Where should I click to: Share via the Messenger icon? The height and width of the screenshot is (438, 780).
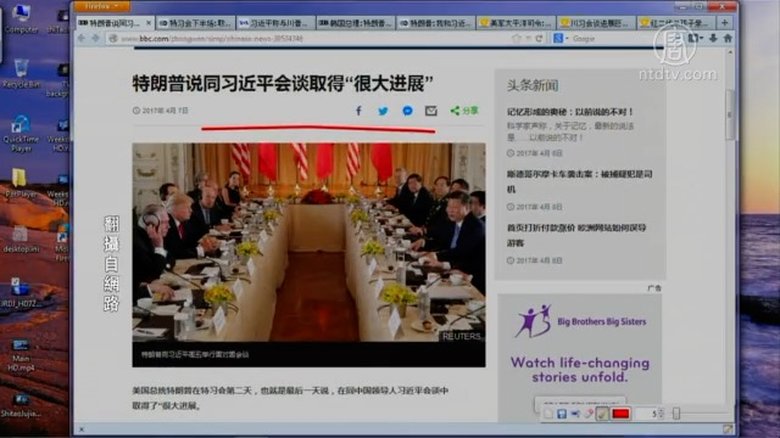coord(407,111)
